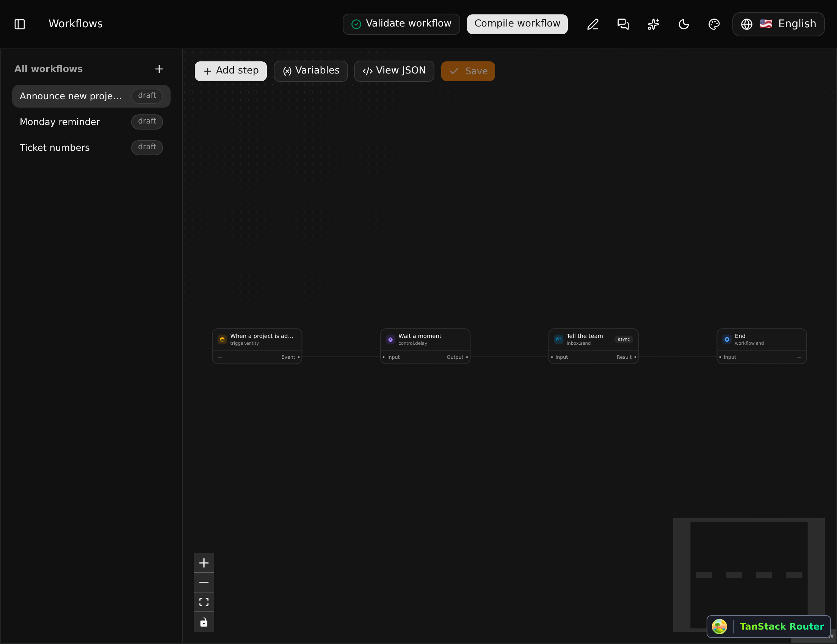Toggle dark mode moon icon
This screenshot has width=837, height=644.
click(684, 24)
